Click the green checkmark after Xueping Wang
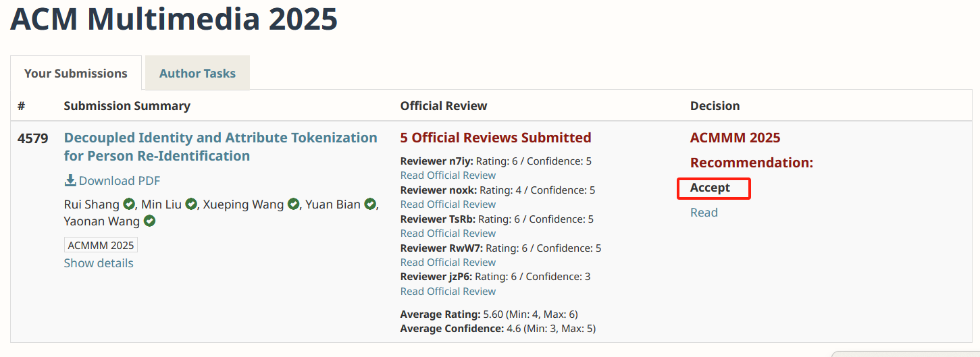The image size is (980, 357). pyautogui.click(x=293, y=204)
